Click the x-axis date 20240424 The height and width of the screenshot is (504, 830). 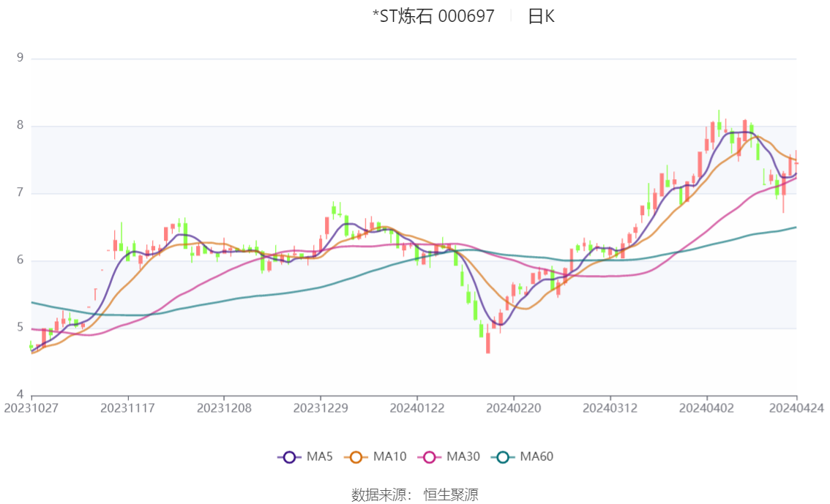pos(796,408)
